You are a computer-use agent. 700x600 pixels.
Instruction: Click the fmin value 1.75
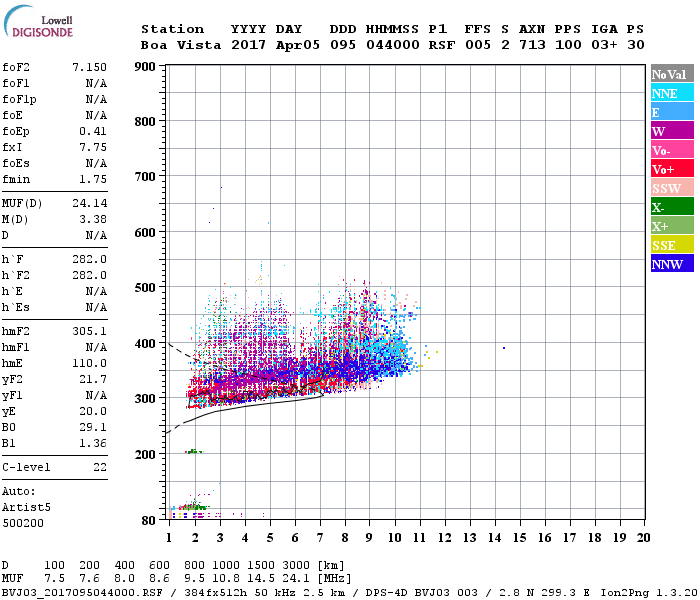pos(93,179)
